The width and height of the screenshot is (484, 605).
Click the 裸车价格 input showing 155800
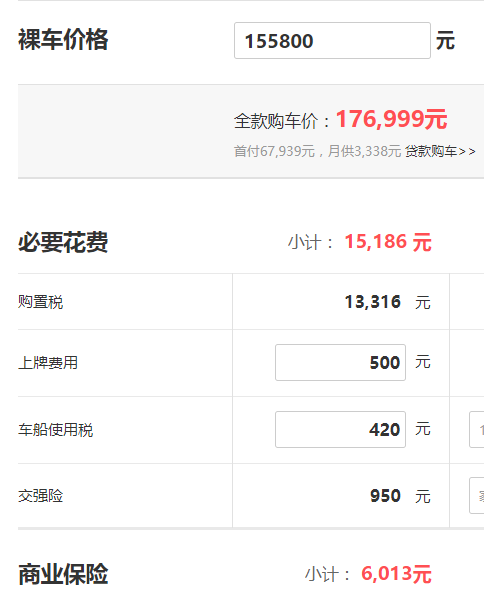(x=332, y=41)
